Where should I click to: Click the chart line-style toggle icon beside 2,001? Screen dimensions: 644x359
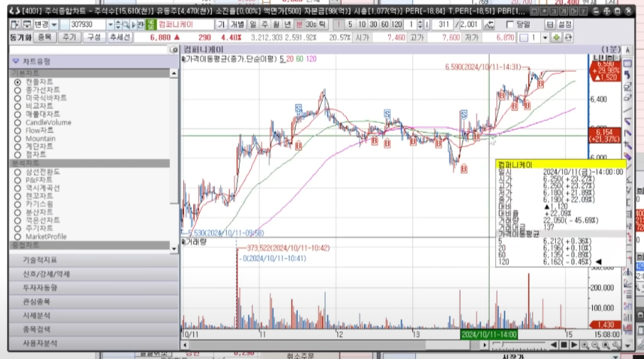pyautogui.click(x=489, y=25)
